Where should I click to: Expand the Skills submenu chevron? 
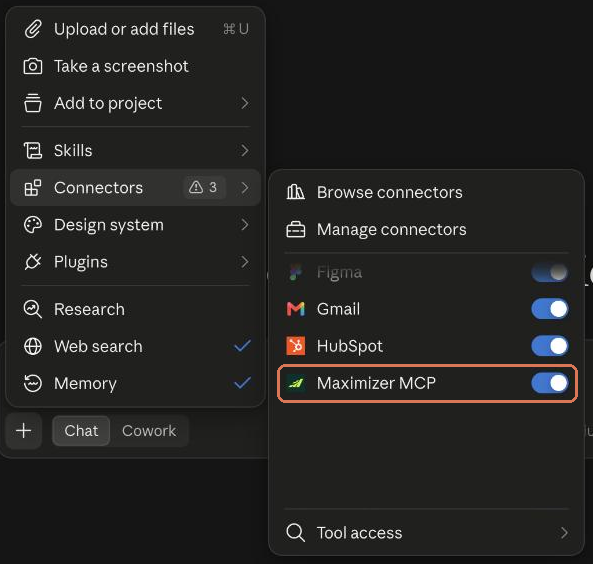[x=245, y=151]
